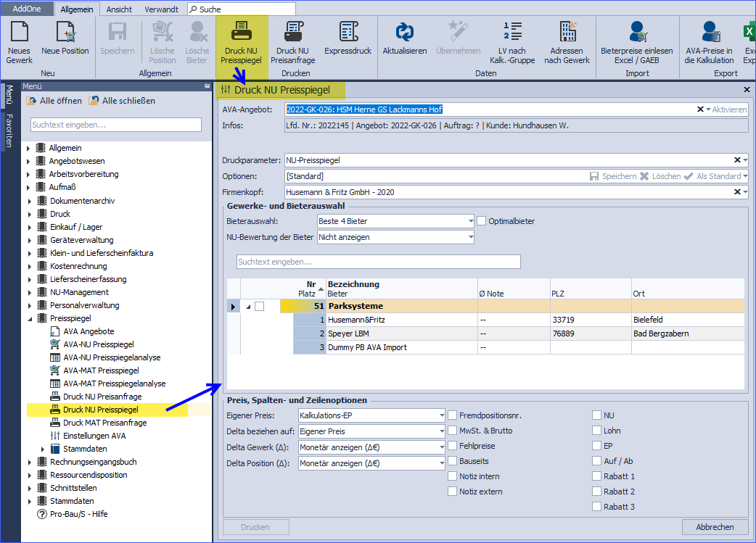Open the Verwandt ribbon tab
Viewport: 756px width, 543px height.
[x=161, y=9]
